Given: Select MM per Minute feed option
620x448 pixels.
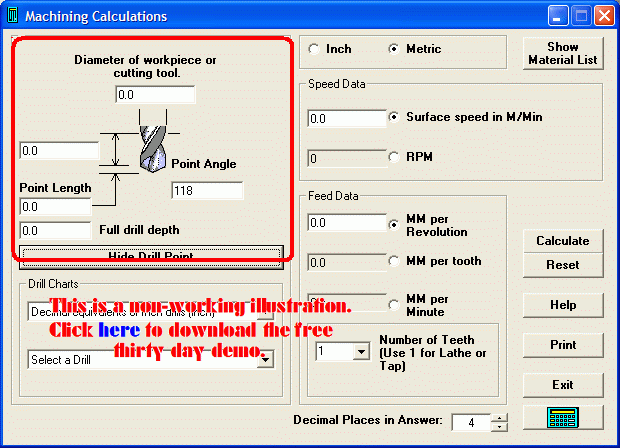Looking at the screenshot, I should (x=393, y=305).
